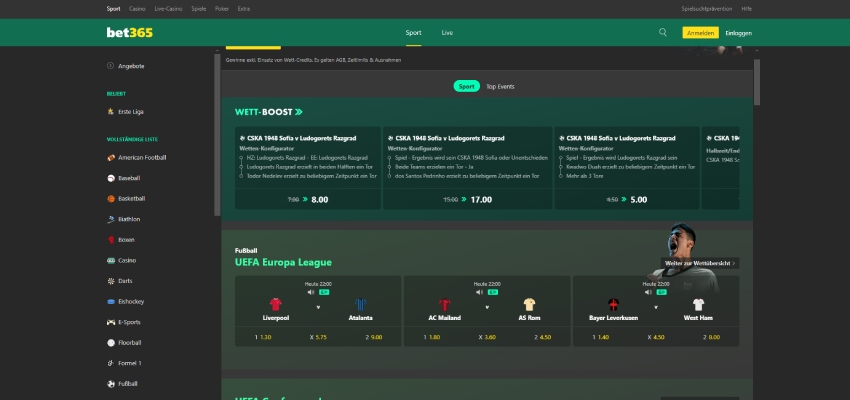Bet on draw at 5.75
Screen dimensions: 850x400
pos(318,337)
